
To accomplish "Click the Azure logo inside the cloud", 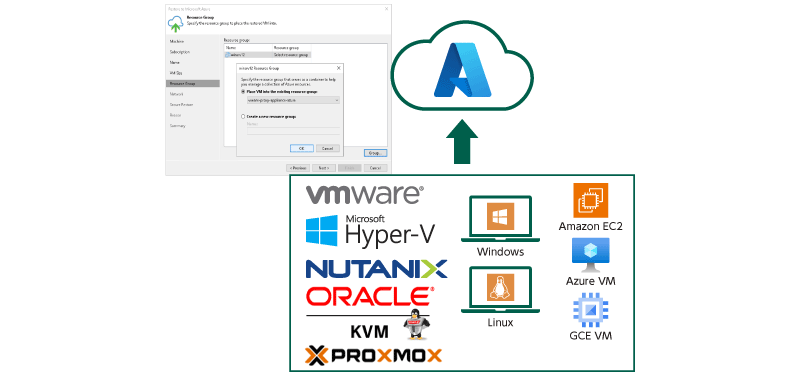I will click(x=462, y=70).
